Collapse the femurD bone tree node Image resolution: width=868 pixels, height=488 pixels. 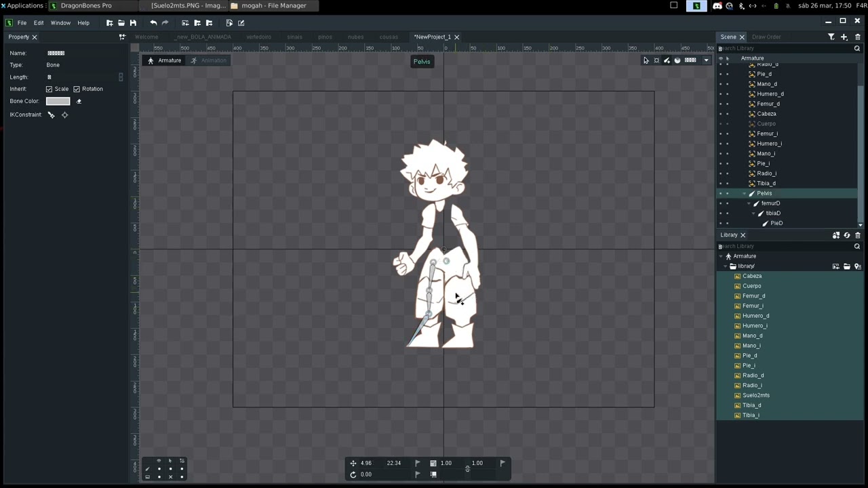pos(749,203)
